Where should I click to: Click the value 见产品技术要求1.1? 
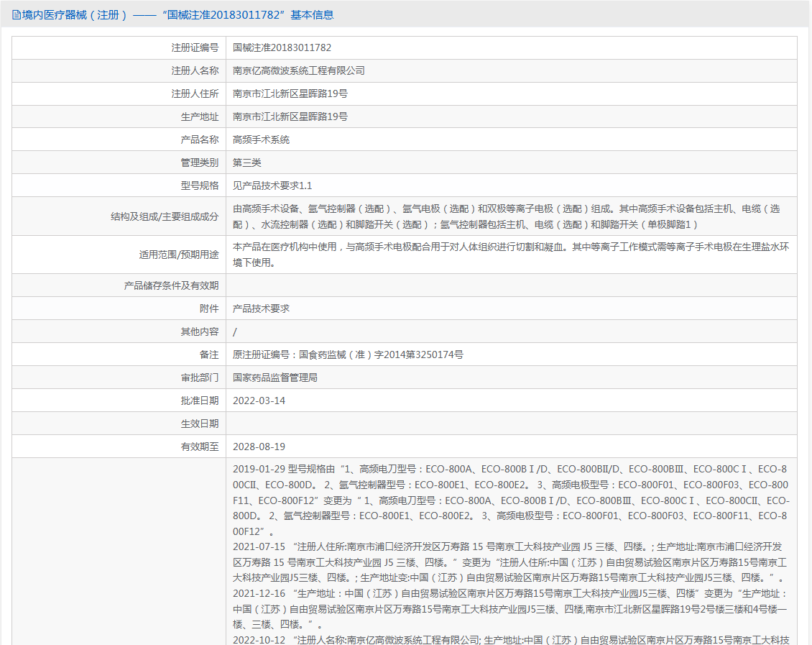272,186
